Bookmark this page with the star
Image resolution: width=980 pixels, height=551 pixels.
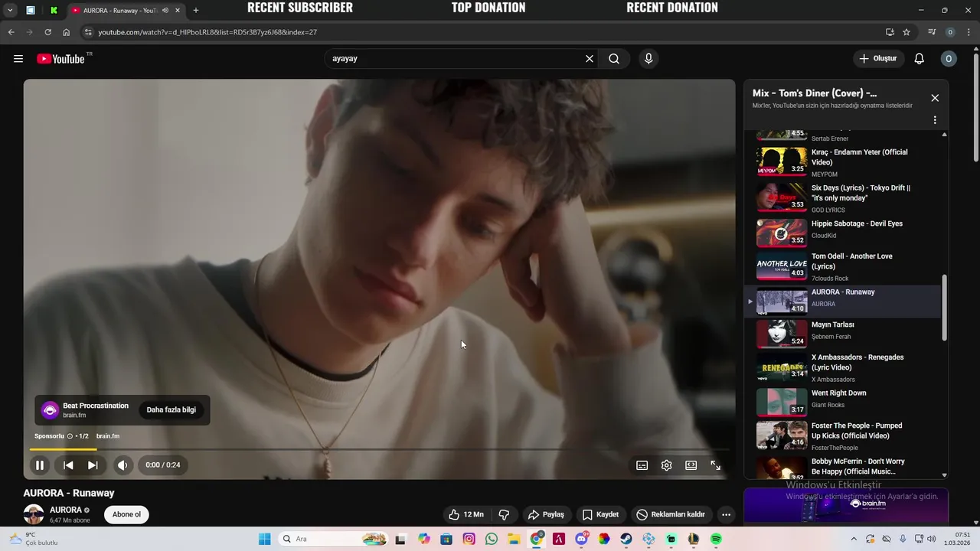(x=906, y=32)
